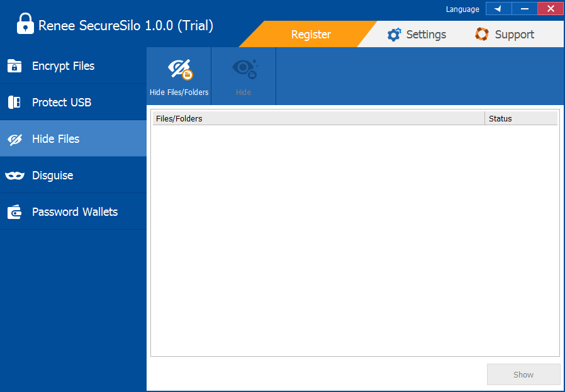Image resolution: width=565 pixels, height=392 pixels.
Task: Click the Status column header
Action: (521, 118)
